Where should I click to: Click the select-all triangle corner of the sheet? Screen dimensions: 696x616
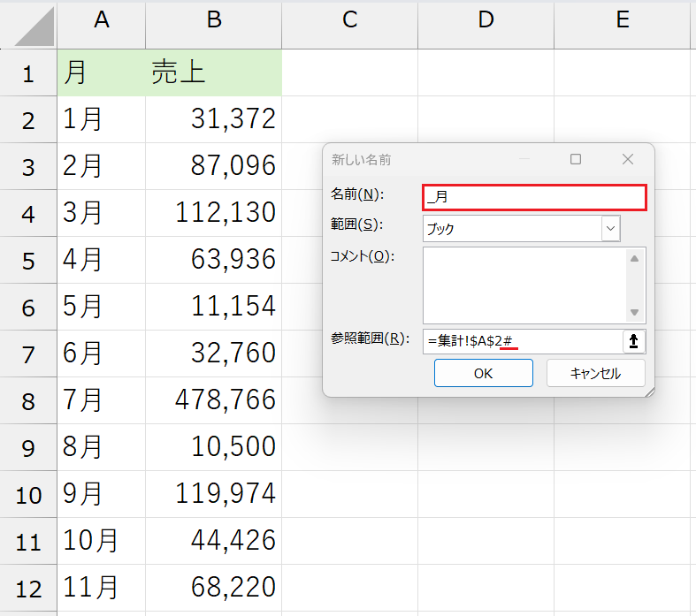click(34, 27)
